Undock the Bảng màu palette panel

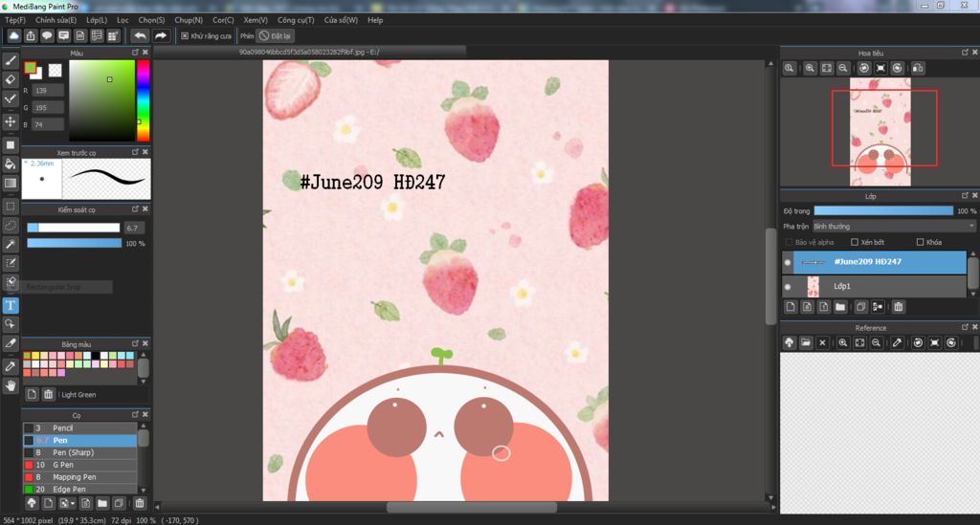click(135, 344)
